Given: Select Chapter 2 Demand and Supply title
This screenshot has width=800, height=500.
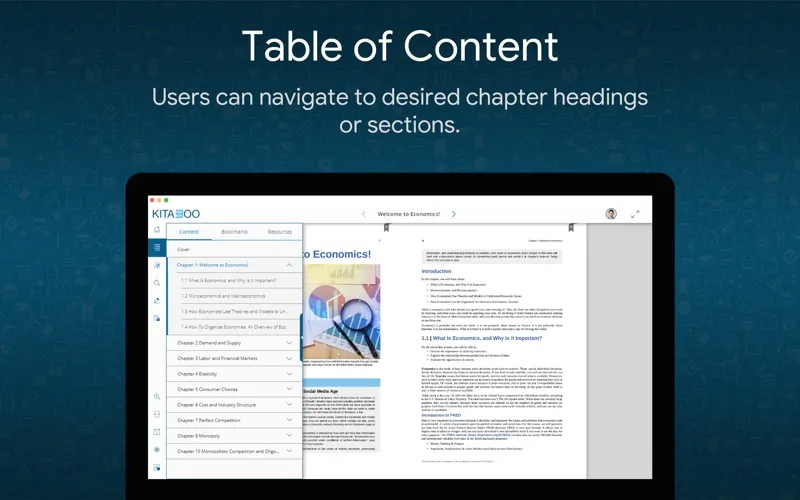Looking at the screenshot, I should 209,343.
